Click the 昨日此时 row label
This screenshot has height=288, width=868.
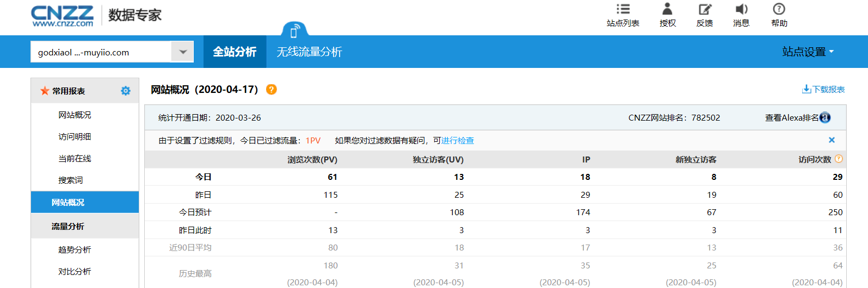pos(195,230)
